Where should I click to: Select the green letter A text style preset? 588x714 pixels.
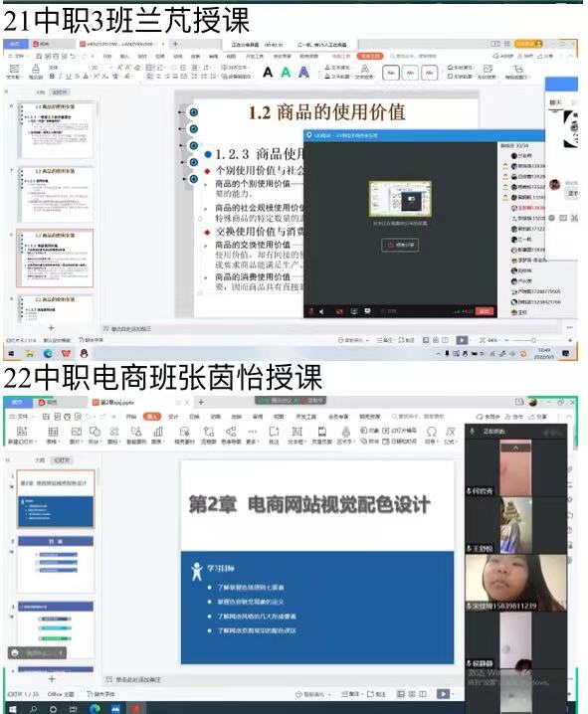coord(286,73)
